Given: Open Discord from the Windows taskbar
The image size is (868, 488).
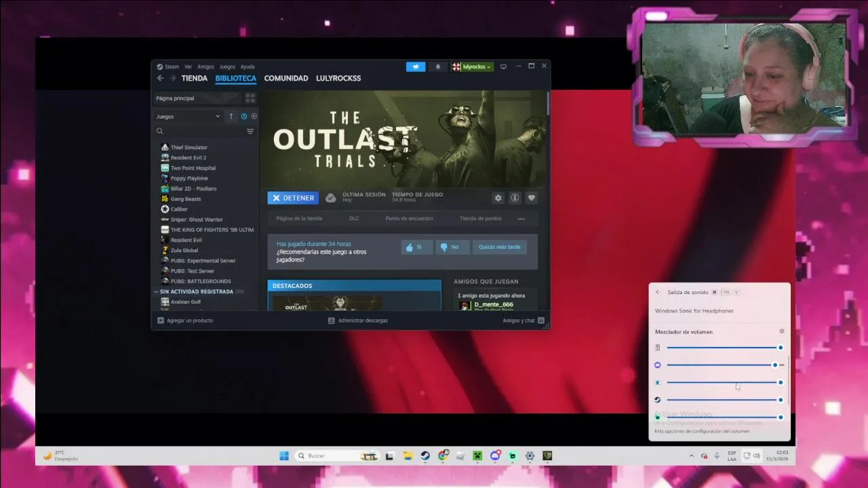Looking at the screenshot, I should point(495,456).
